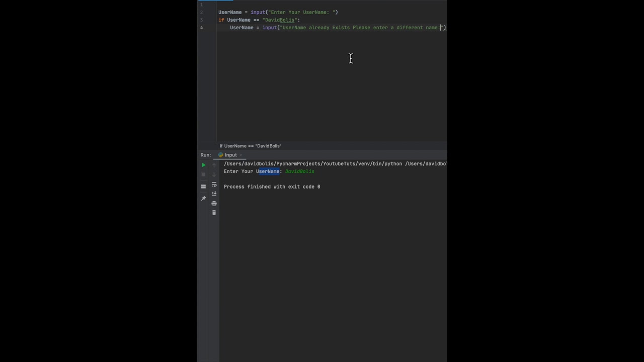Open the Restore Layout icon in Run panel
Image resolution: width=644 pixels, height=362 pixels.
[x=203, y=187]
